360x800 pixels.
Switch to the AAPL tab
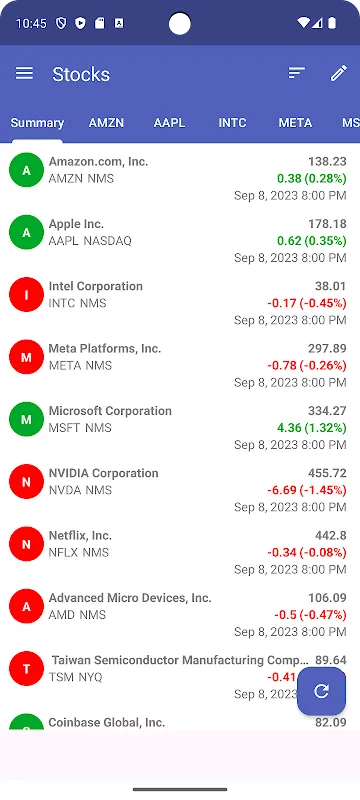click(169, 123)
